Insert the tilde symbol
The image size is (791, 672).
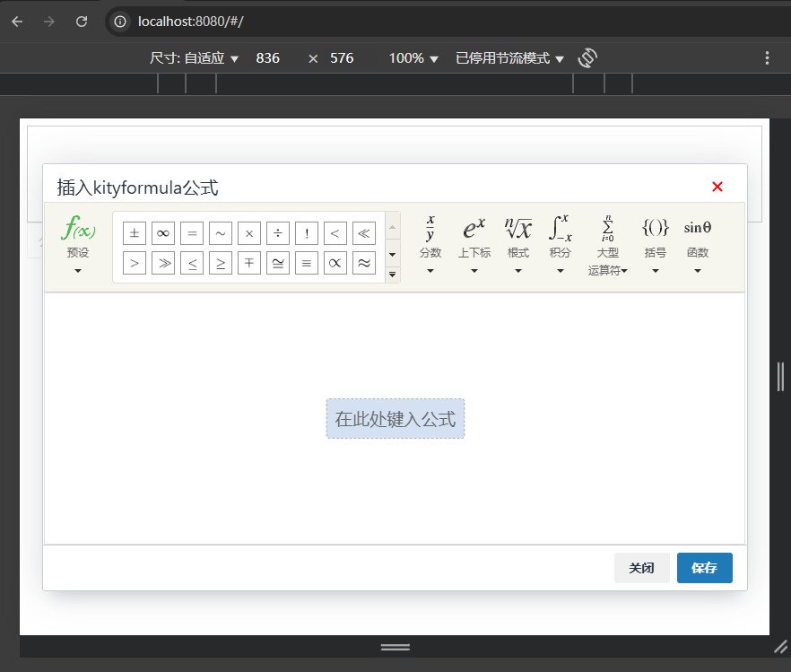221,233
